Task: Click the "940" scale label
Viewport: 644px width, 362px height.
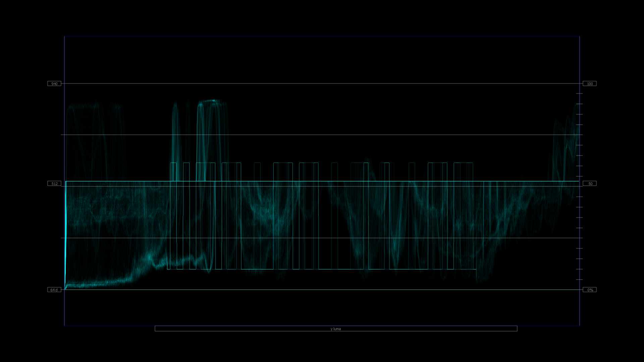Action: 54,83
